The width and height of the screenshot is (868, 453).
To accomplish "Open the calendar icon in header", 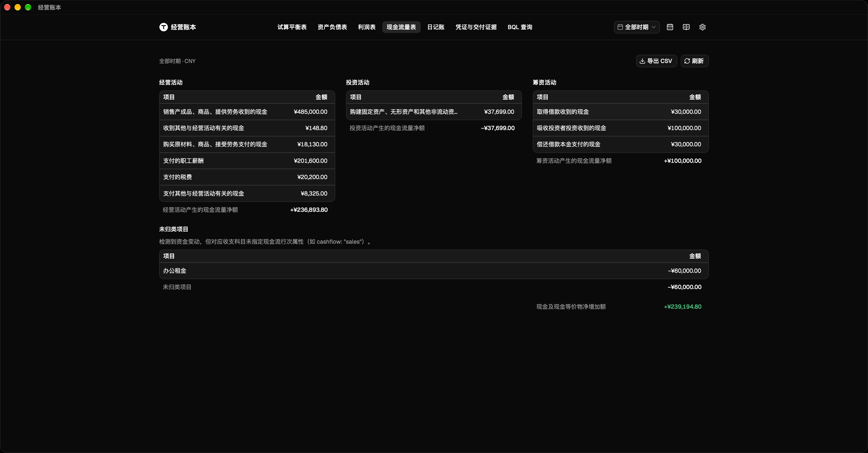I will click(x=670, y=27).
